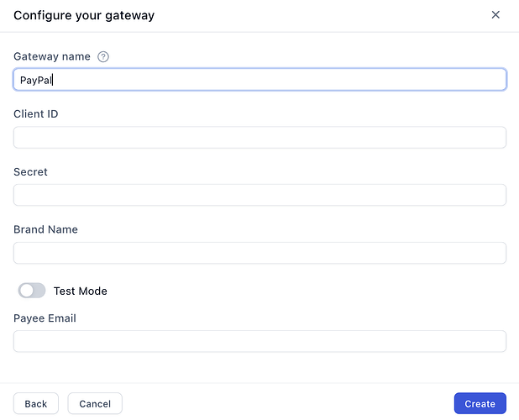The width and height of the screenshot is (519, 420).
Task: Click the Payee Email label
Action: point(45,318)
